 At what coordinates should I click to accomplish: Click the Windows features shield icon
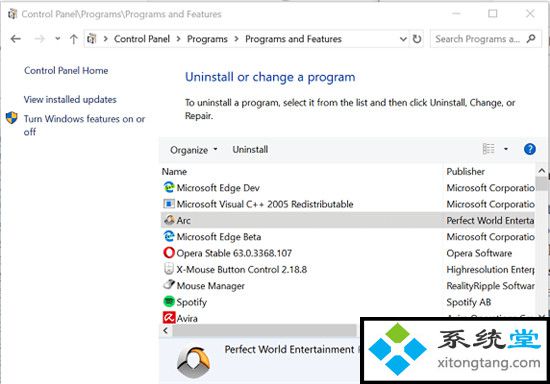[12, 118]
